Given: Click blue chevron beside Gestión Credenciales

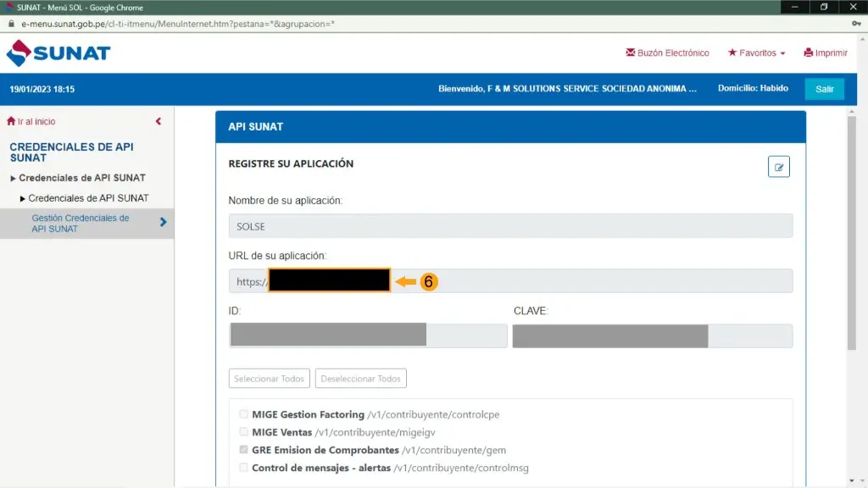Looking at the screenshot, I should coord(163,222).
